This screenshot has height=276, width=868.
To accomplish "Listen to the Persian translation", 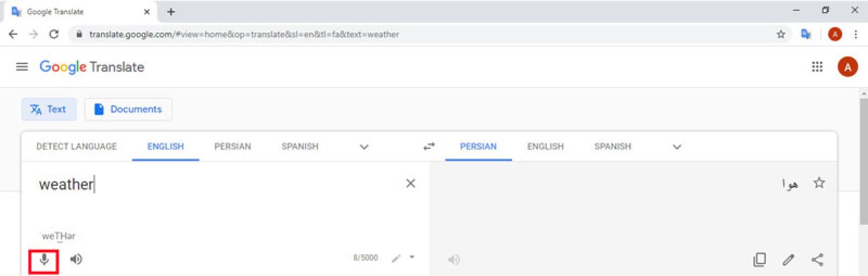I will pos(453,259).
